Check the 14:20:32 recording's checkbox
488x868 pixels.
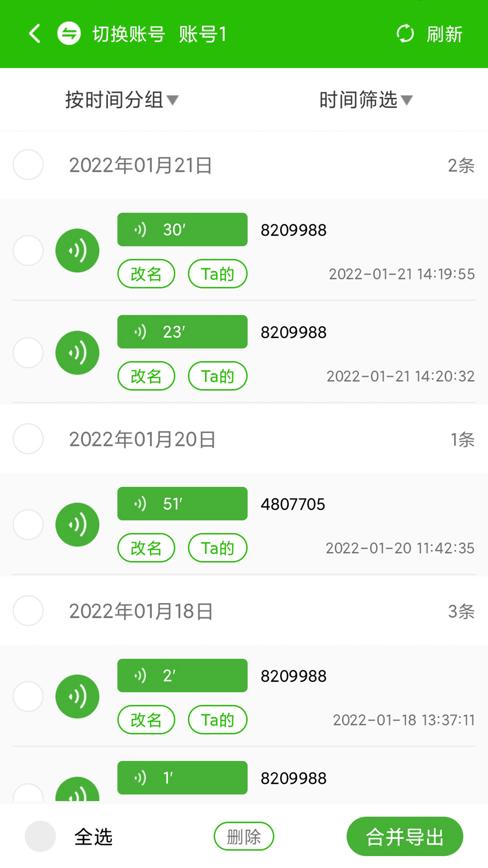click(x=28, y=353)
